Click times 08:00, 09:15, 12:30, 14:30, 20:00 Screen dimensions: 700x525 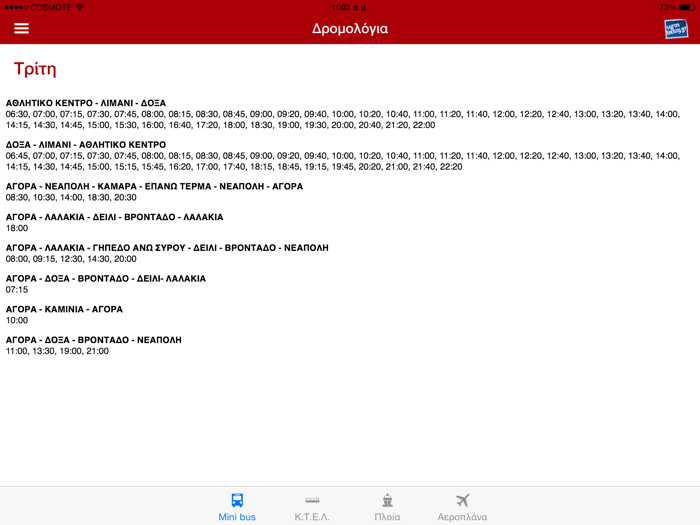[x=71, y=259]
